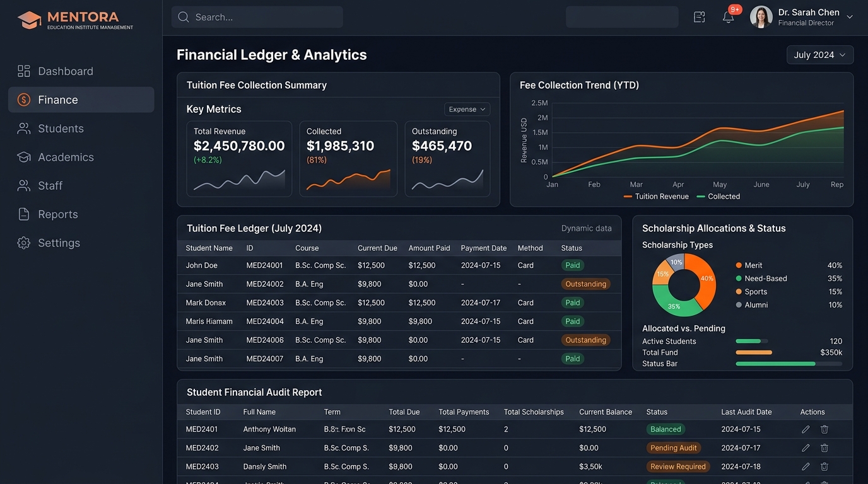The height and width of the screenshot is (484, 868).
Task: Click into the Search field
Action: (x=257, y=17)
